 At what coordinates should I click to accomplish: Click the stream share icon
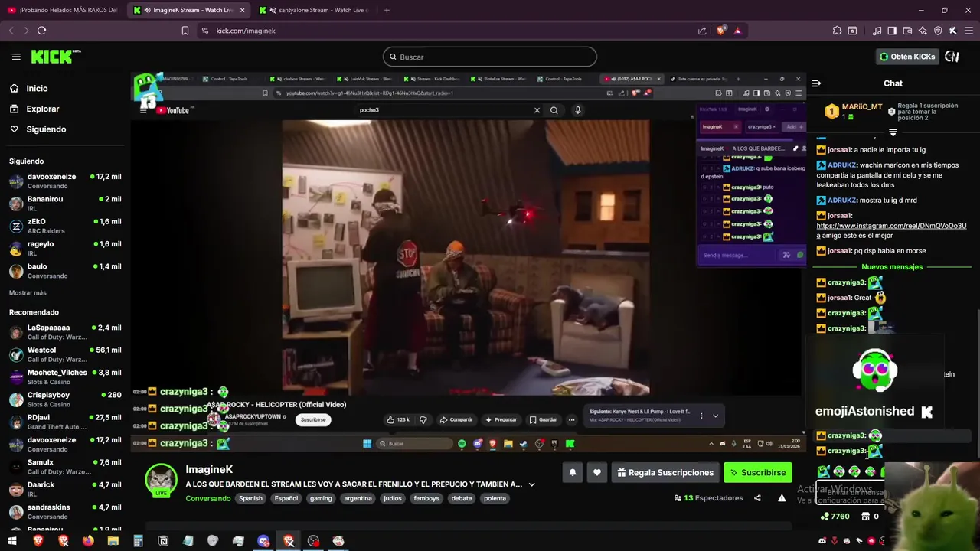pyautogui.click(x=757, y=498)
